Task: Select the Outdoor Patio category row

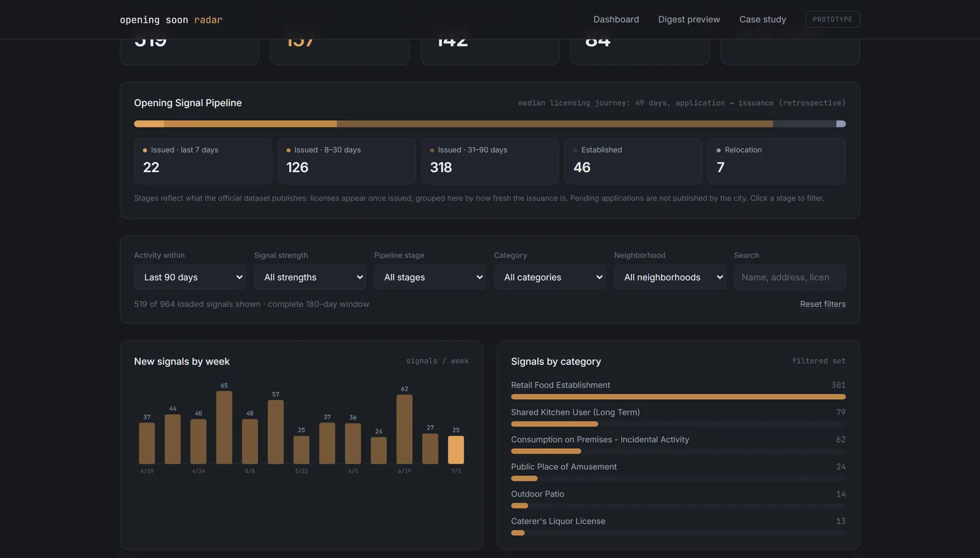Action: click(678, 500)
